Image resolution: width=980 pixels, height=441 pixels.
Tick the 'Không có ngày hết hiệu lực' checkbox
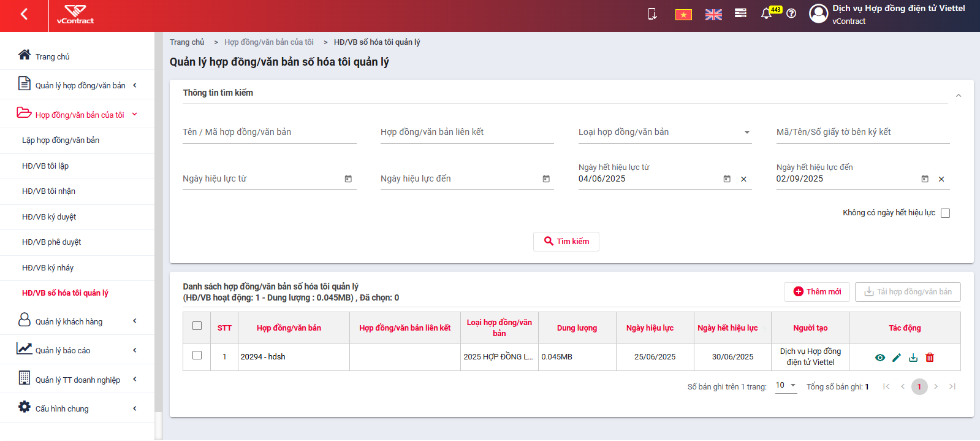[945, 213]
